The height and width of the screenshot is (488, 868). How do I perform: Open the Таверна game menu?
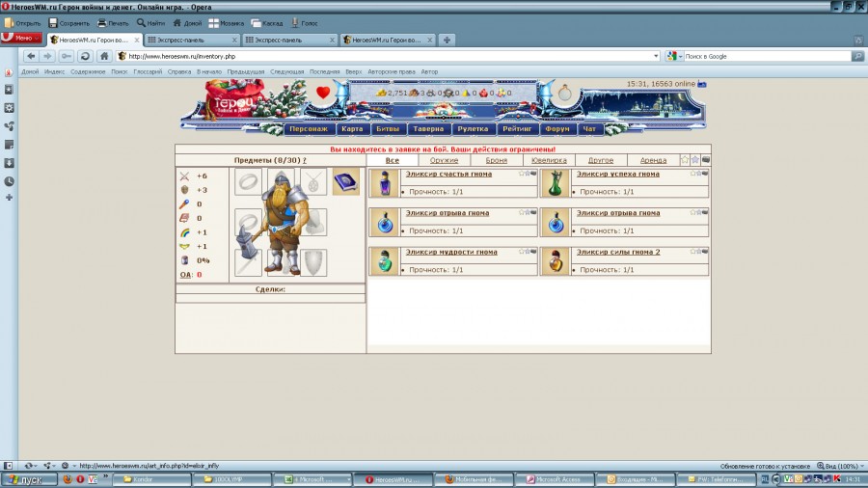click(x=427, y=128)
